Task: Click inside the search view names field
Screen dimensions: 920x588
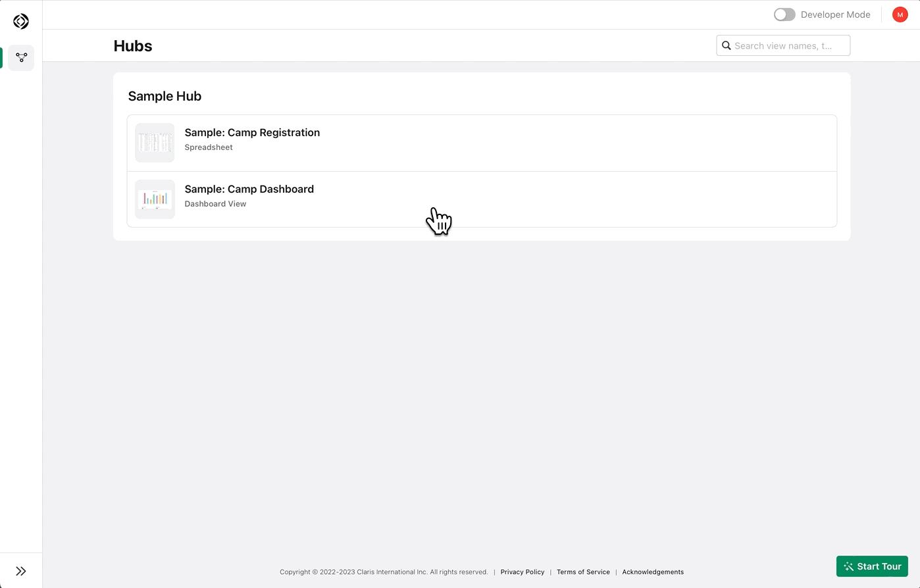Action: pos(790,45)
